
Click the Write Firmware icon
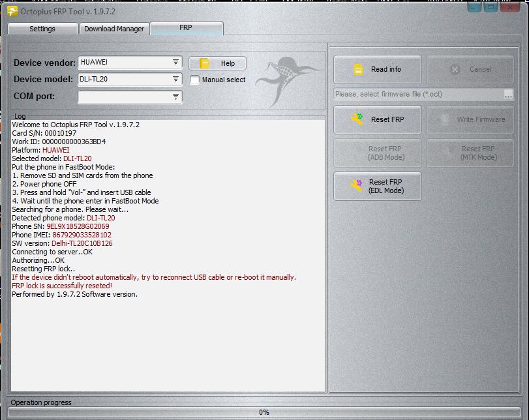(445, 119)
